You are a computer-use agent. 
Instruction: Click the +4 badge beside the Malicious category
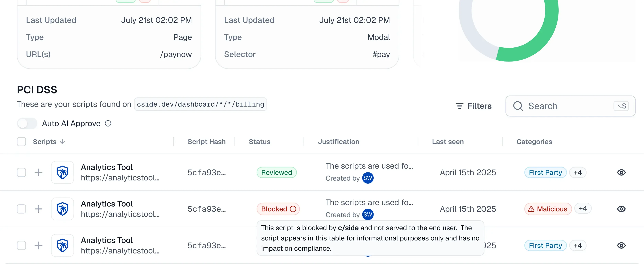582,208
